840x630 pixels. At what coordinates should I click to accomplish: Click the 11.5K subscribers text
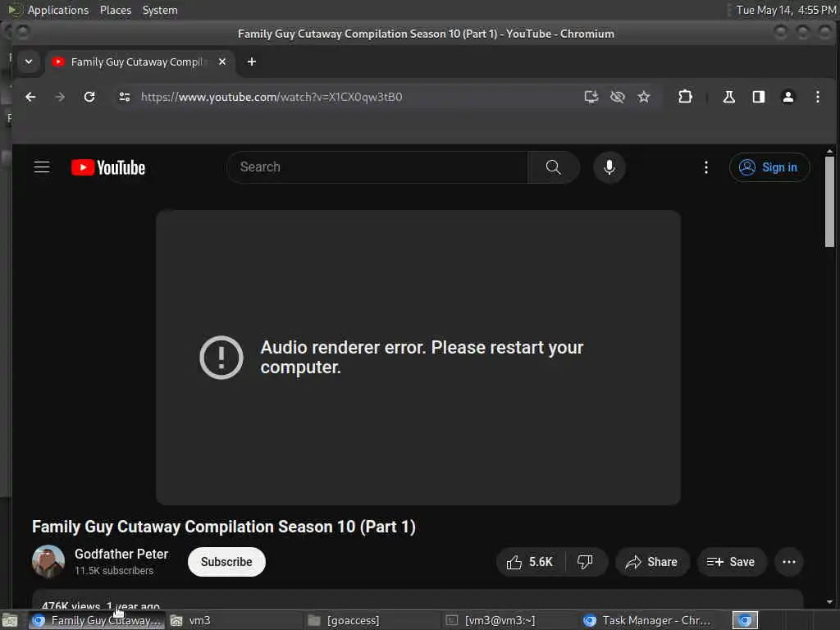click(113, 571)
